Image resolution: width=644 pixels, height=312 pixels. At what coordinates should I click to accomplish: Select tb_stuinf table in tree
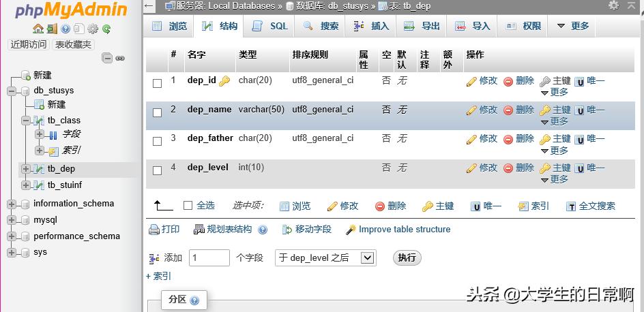point(65,185)
